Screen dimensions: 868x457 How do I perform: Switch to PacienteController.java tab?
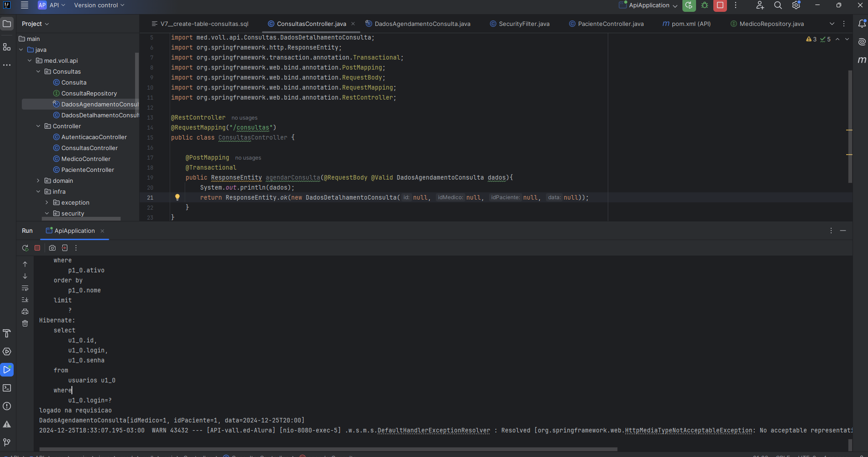[x=606, y=24]
